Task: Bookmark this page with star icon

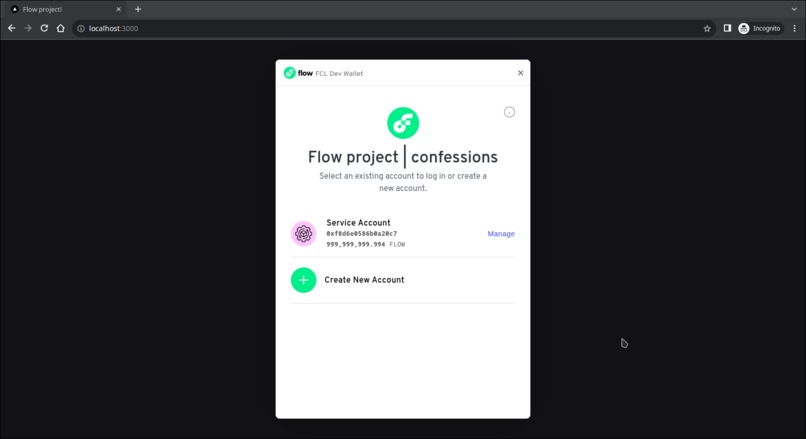Action: click(x=707, y=28)
